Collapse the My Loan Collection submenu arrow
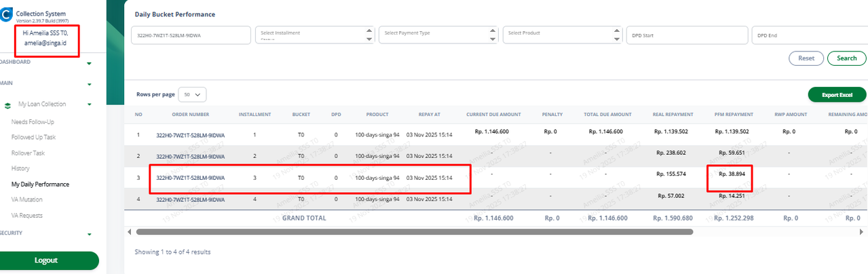This screenshot has height=274, width=868. (x=89, y=105)
